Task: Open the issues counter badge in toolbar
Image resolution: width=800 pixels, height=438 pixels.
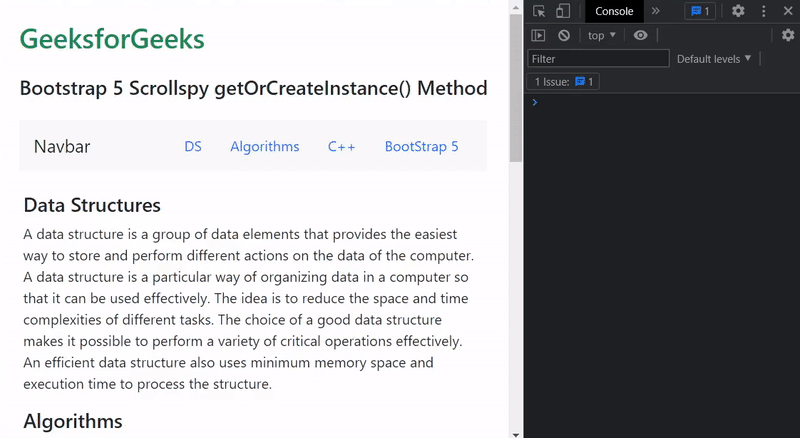Action: [700, 11]
